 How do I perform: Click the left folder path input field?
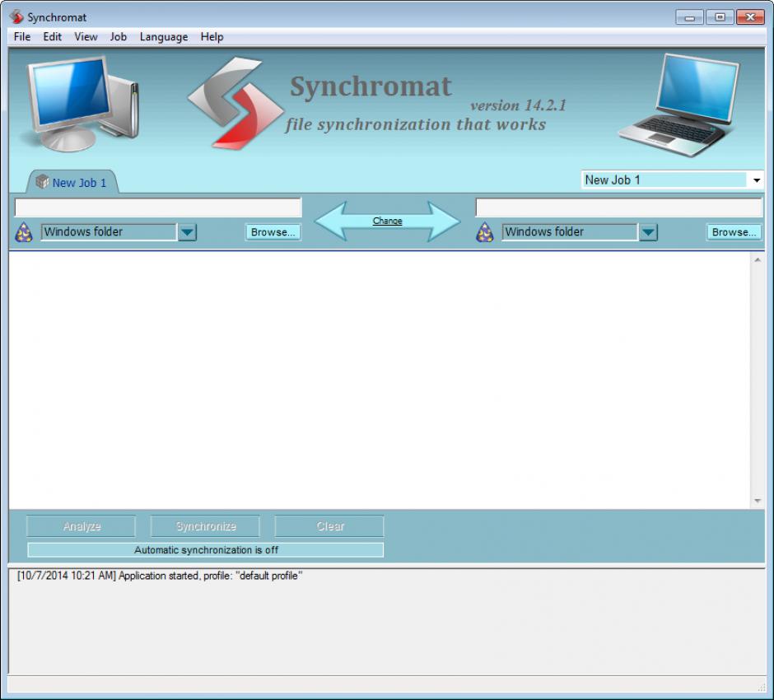158,208
